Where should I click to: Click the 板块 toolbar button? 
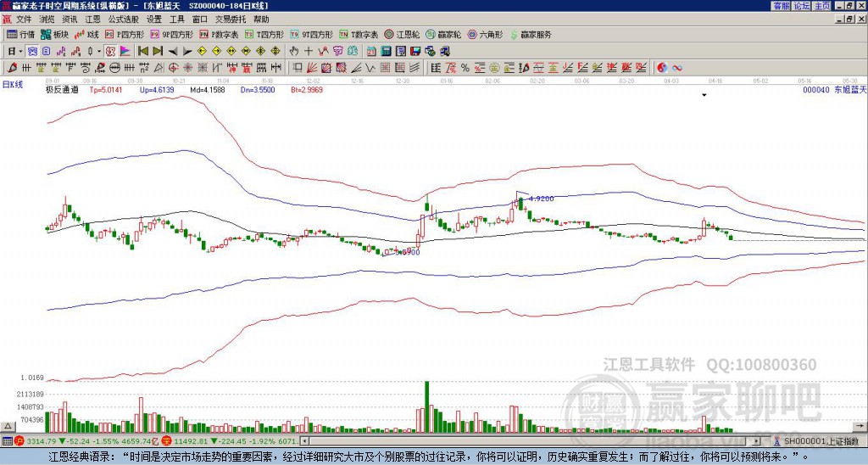(55, 34)
